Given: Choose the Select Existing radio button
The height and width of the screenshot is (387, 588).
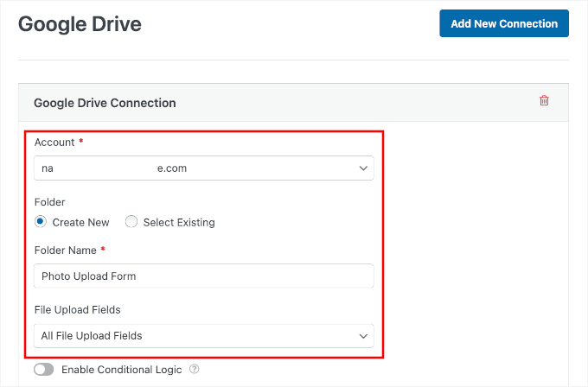Looking at the screenshot, I should (x=131, y=222).
